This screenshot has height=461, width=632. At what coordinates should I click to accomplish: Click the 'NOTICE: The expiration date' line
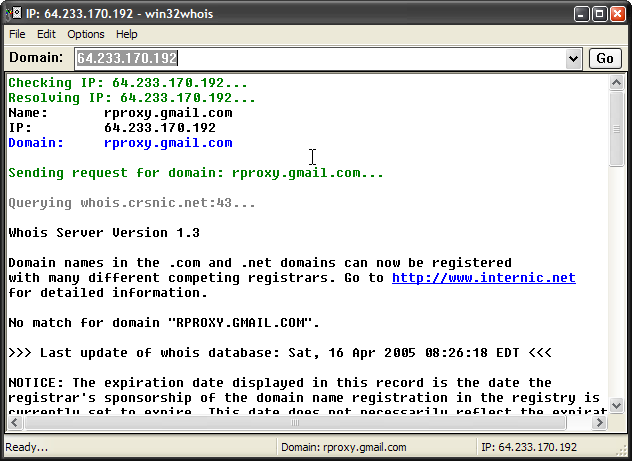point(280,382)
